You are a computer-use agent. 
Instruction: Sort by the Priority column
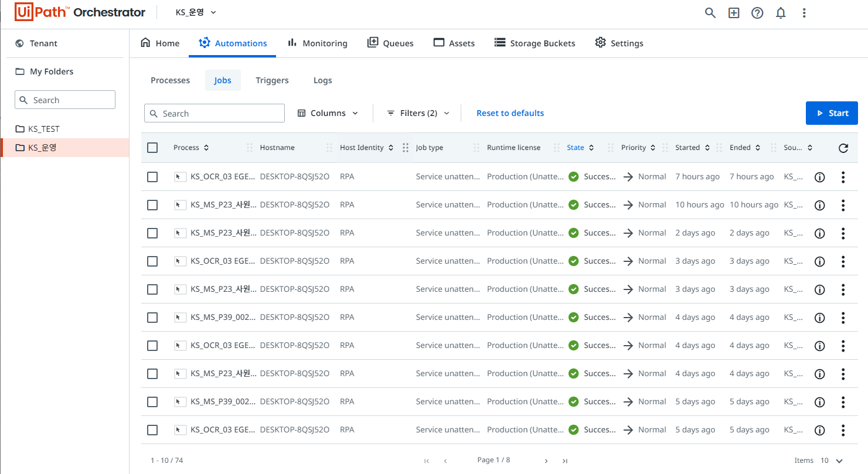point(638,148)
